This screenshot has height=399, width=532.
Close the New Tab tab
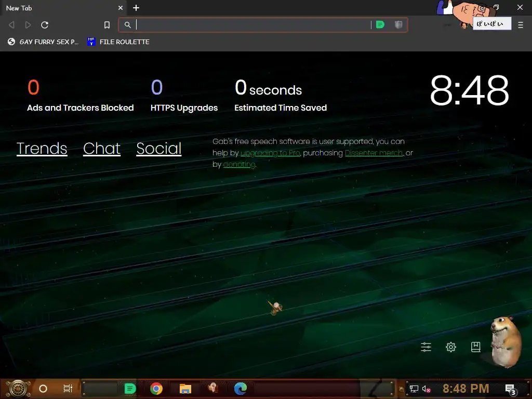[121, 8]
